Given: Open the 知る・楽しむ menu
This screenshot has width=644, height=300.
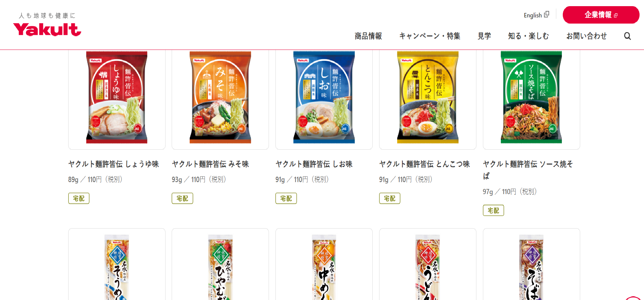Looking at the screenshot, I should (528, 36).
